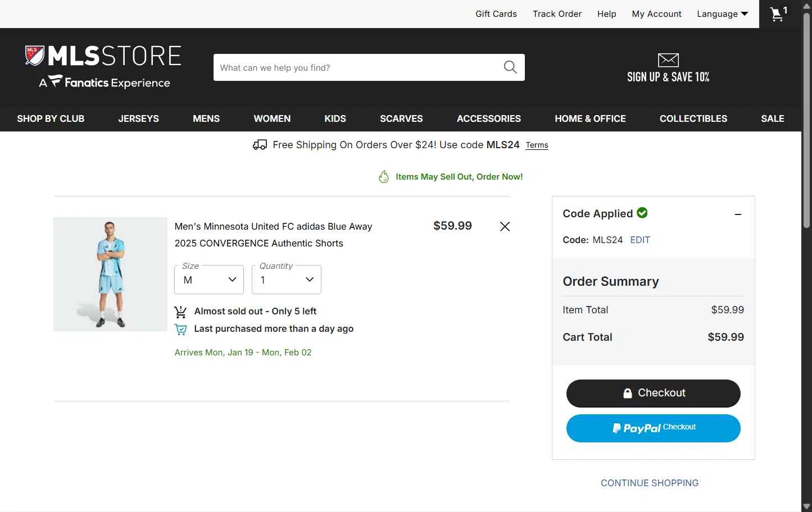Image resolution: width=812 pixels, height=512 pixels.
Task: Click the envelope sign-up icon
Action: point(668,60)
